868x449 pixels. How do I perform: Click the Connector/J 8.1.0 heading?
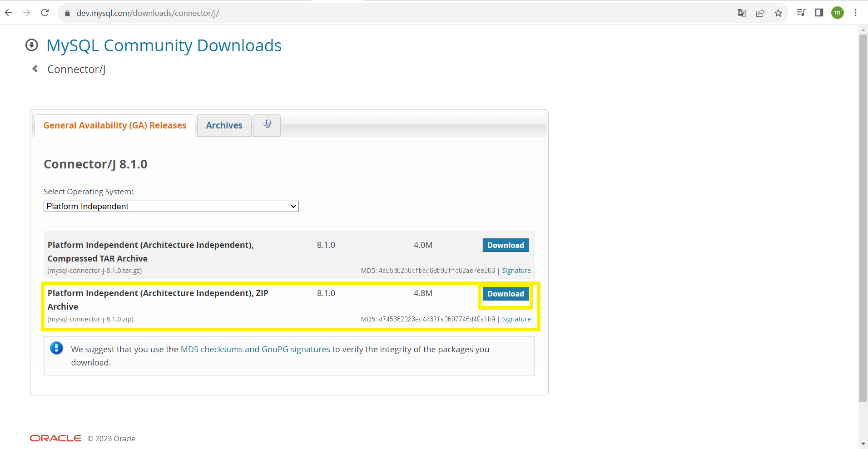(x=95, y=164)
